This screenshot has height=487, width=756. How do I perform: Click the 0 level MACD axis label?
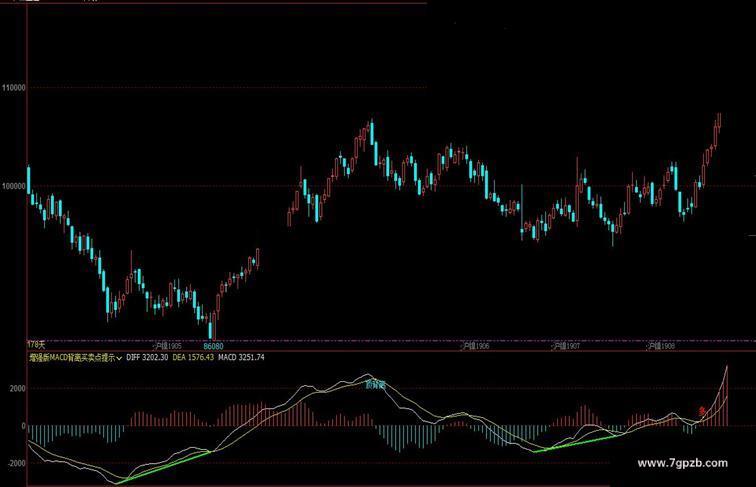[x=23, y=426]
